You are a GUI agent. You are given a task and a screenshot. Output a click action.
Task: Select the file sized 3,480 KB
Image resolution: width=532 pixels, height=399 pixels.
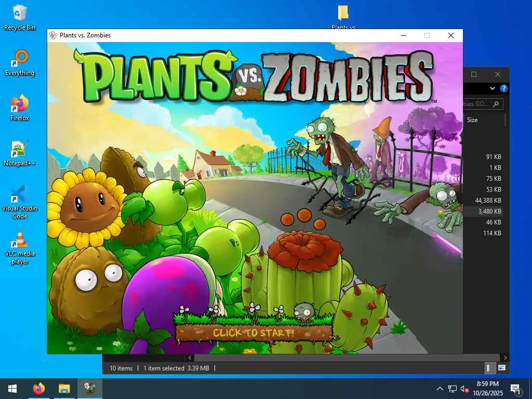483,211
